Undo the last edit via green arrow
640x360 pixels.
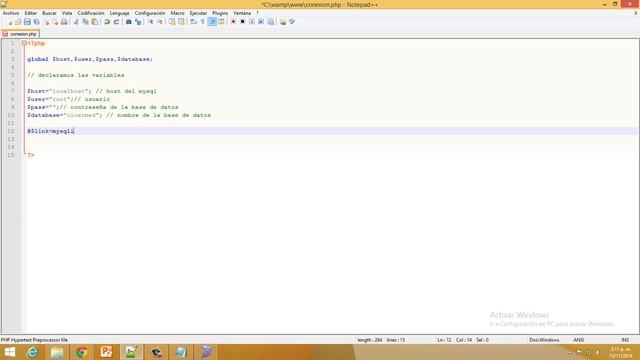coord(107,22)
